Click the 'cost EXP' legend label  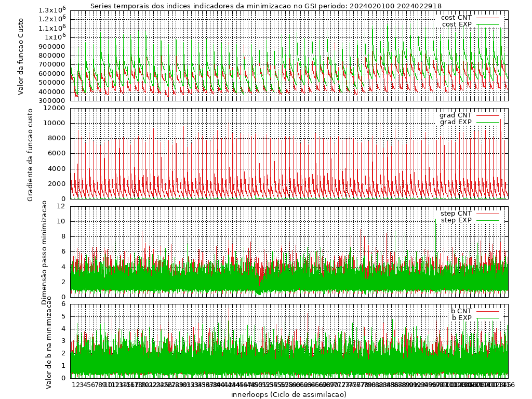[x=456, y=24]
